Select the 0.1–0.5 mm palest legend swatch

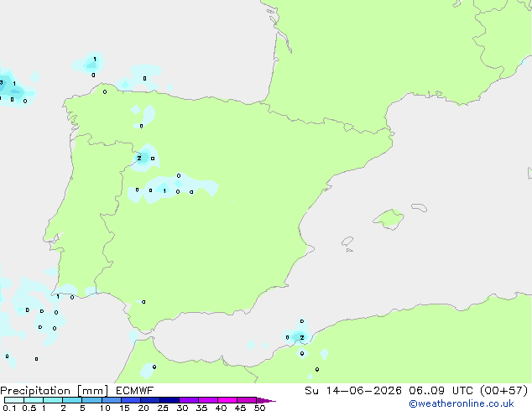click(x=14, y=400)
